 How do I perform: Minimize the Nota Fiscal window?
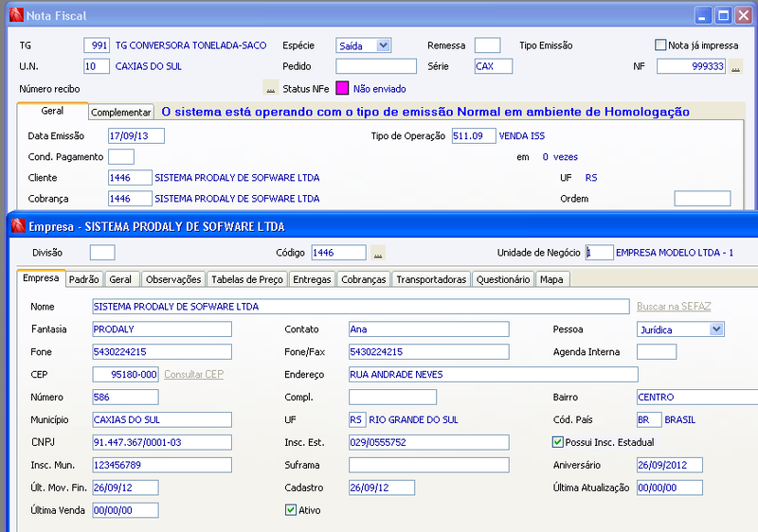703,15
